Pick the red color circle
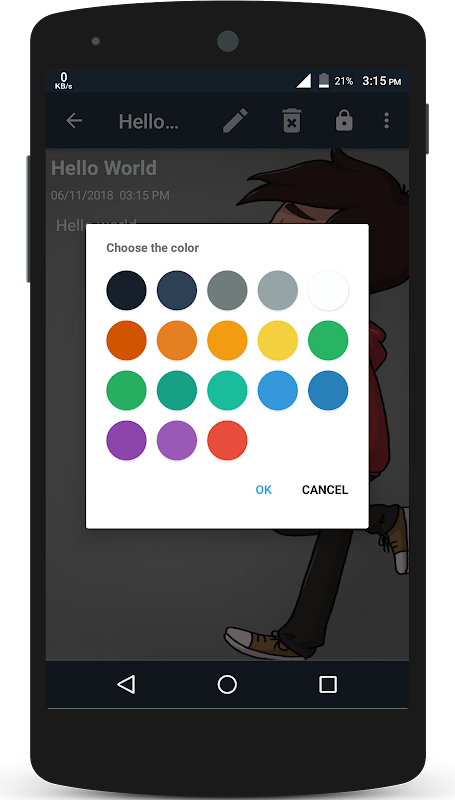455x800 pixels. click(x=227, y=440)
